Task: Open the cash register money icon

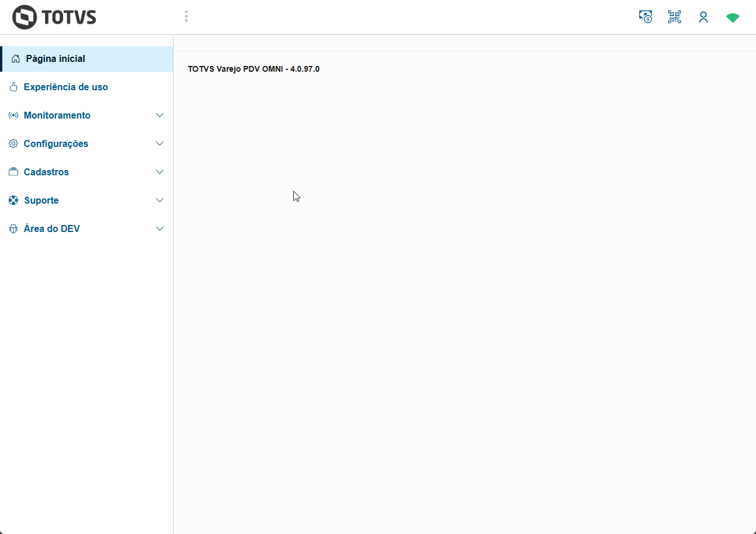Action: pyautogui.click(x=646, y=17)
